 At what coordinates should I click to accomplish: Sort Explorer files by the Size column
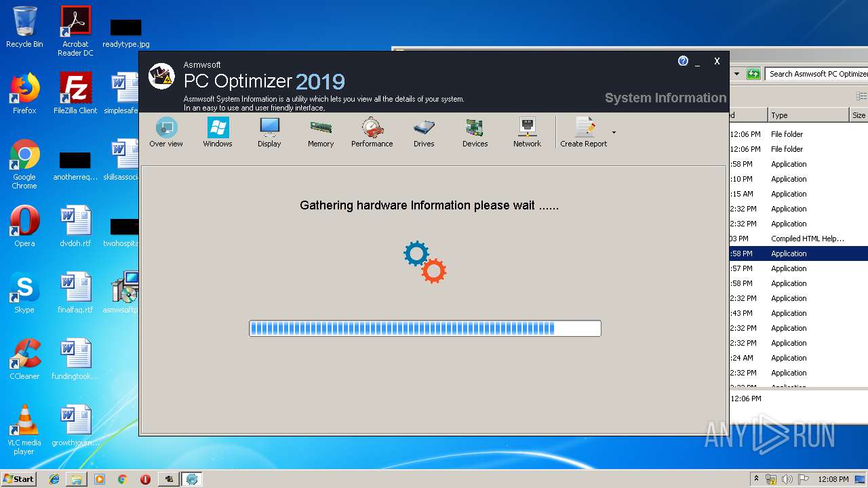(x=859, y=115)
